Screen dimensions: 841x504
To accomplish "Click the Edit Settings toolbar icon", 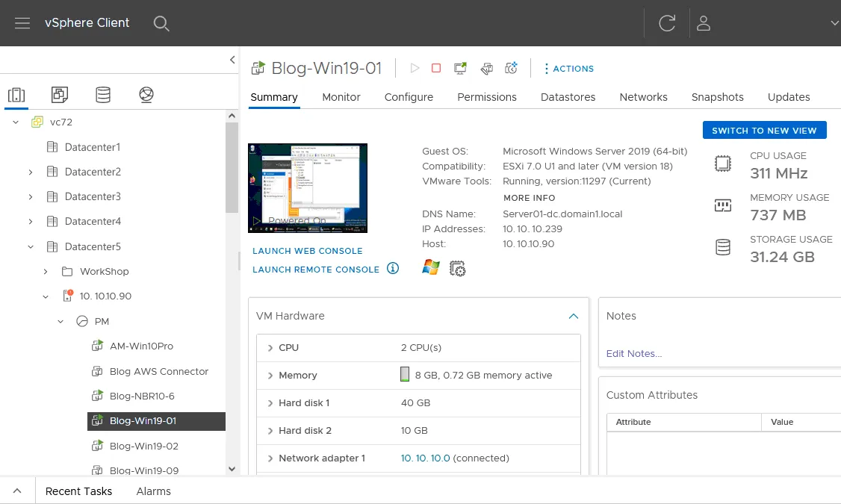I will pos(486,69).
